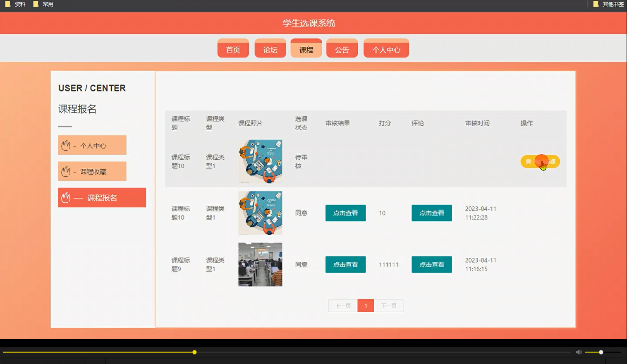Mute the video with the speaker icon

click(x=579, y=352)
